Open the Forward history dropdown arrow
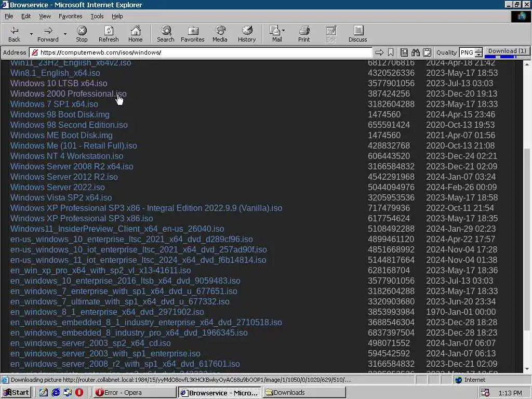 click(65, 34)
